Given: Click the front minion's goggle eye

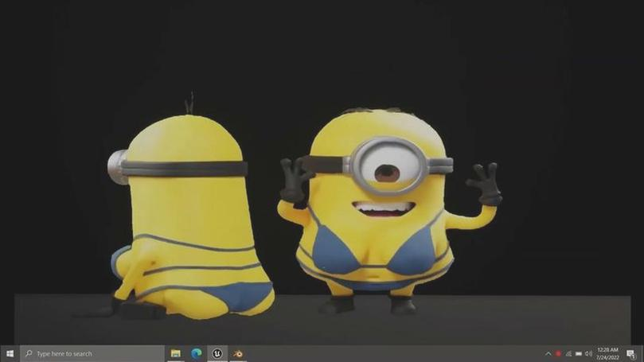Looking at the screenshot, I should (388, 166).
